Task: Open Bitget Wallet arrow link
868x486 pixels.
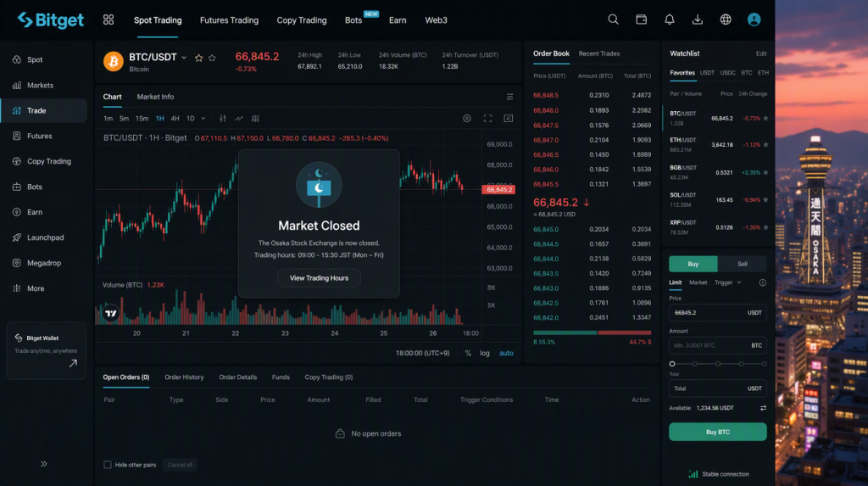Action: [73, 364]
